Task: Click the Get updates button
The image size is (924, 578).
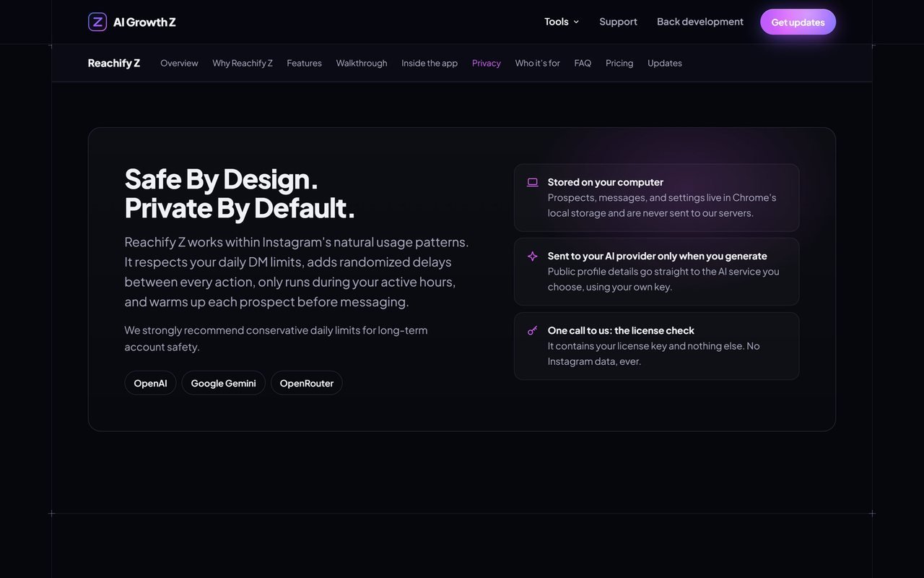Action: 798,22
